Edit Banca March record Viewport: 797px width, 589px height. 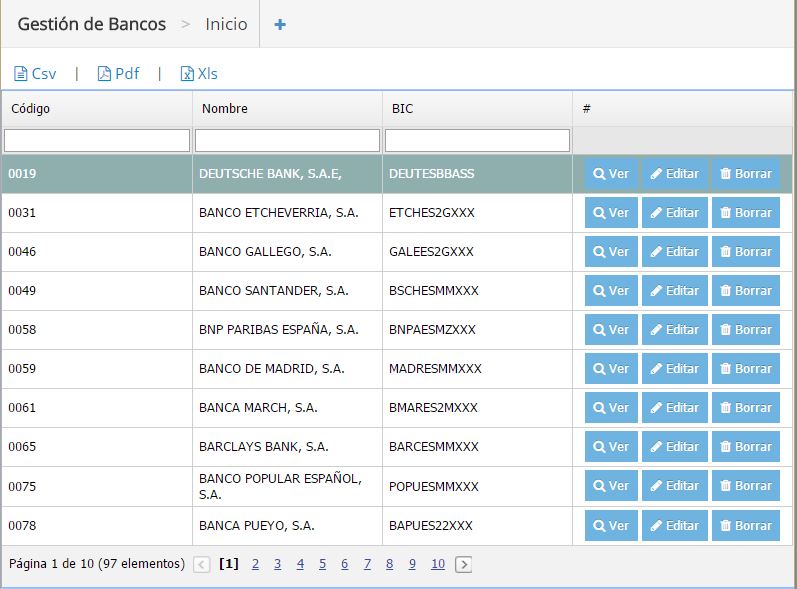coord(675,408)
